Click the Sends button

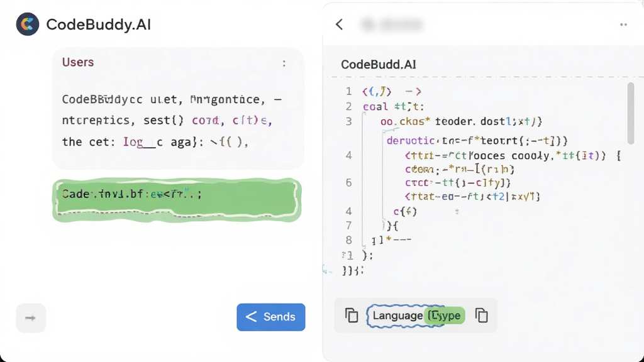pos(270,317)
